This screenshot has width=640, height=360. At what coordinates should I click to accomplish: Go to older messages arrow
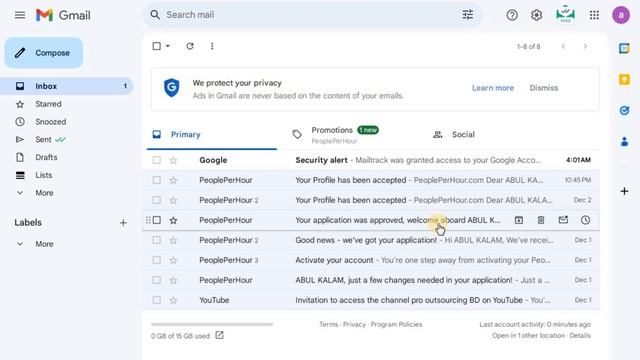click(x=585, y=47)
